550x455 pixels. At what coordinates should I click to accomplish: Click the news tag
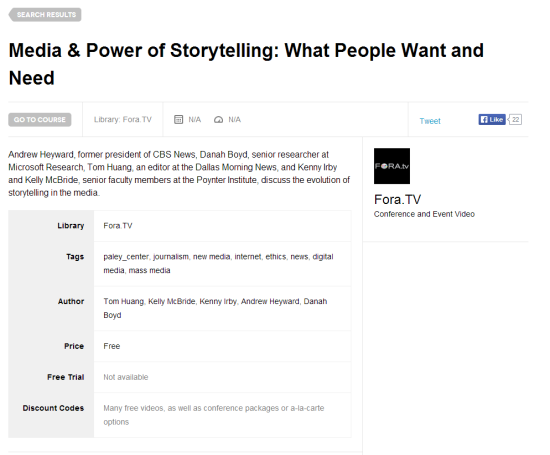tap(299, 257)
